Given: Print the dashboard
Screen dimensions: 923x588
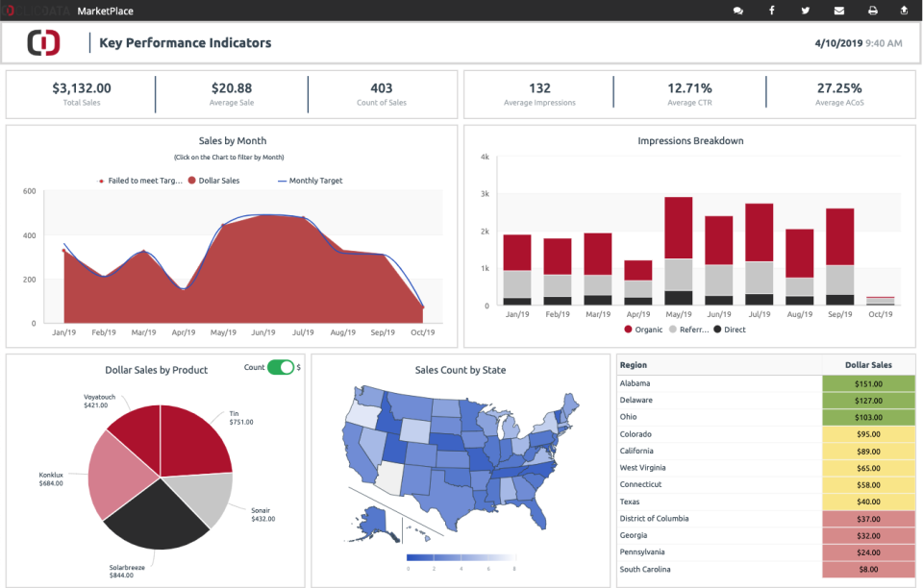Looking at the screenshot, I should pyautogui.click(x=873, y=11).
